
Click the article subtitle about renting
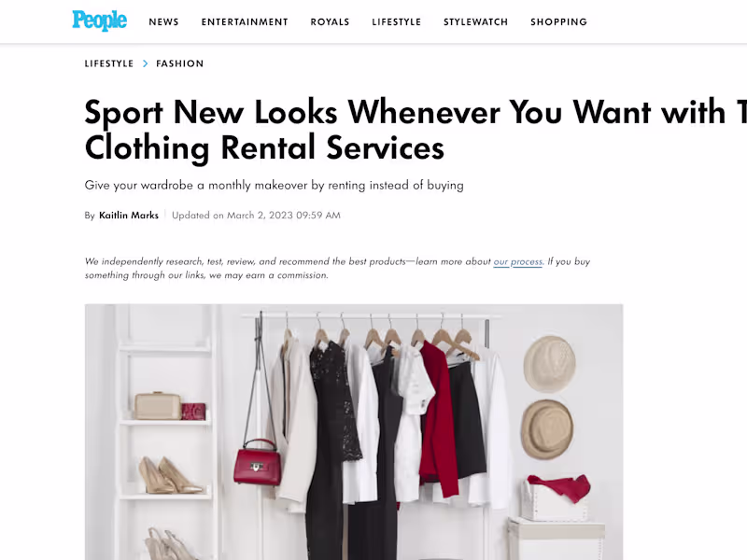click(274, 185)
